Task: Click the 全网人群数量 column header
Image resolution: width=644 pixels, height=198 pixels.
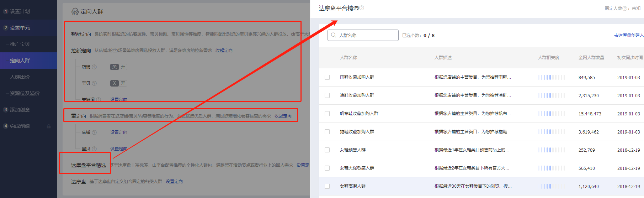Action: point(591,58)
